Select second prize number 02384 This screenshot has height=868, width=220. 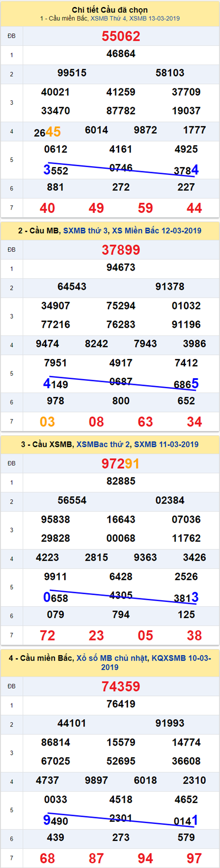pos(170,500)
